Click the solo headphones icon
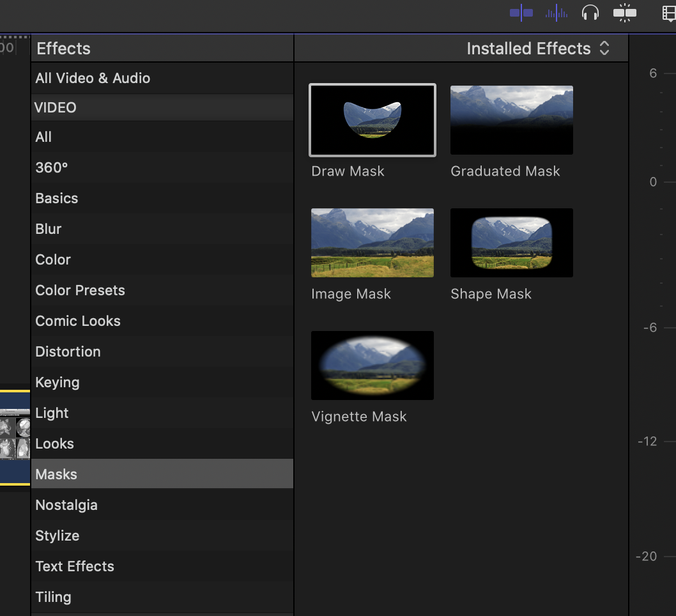Image resolution: width=676 pixels, height=616 pixels. point(590,13)
